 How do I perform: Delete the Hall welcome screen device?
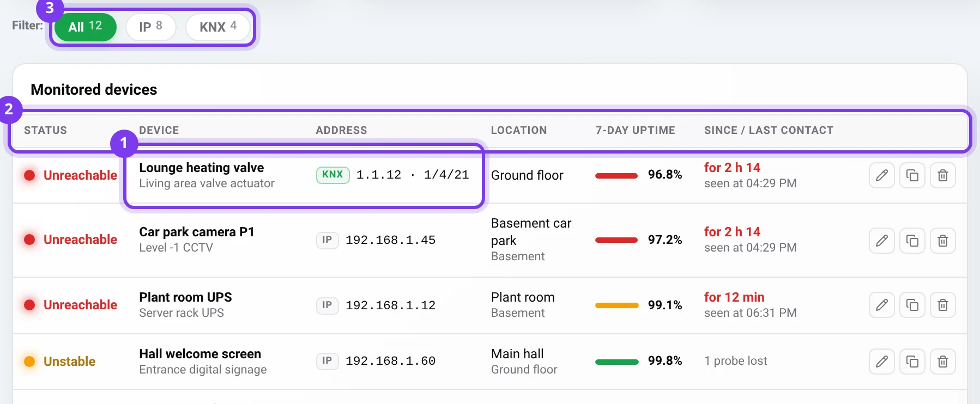[x=943, y=362]
